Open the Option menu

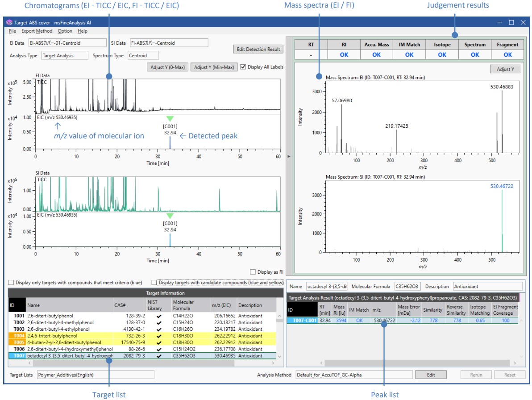pos(65,31)
